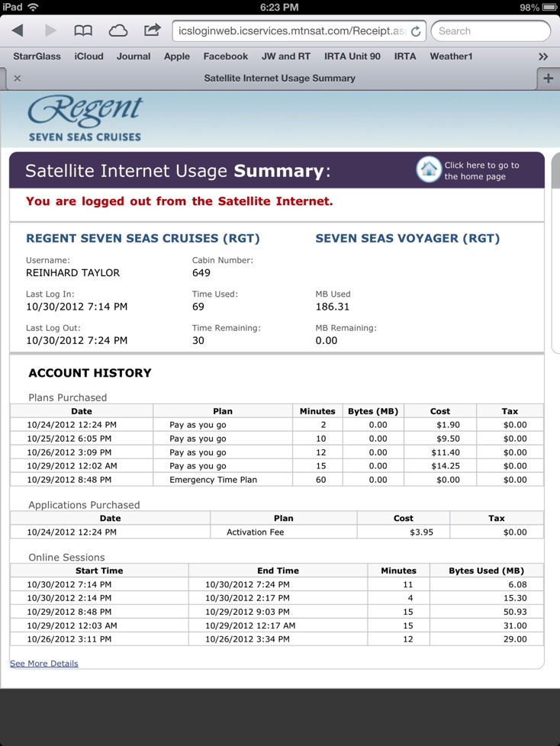Image resolution: width=560 pixels, height=746 pixels.
Task: Click the Regent Seven Seas Cruises logo
Action: [85, 118]
